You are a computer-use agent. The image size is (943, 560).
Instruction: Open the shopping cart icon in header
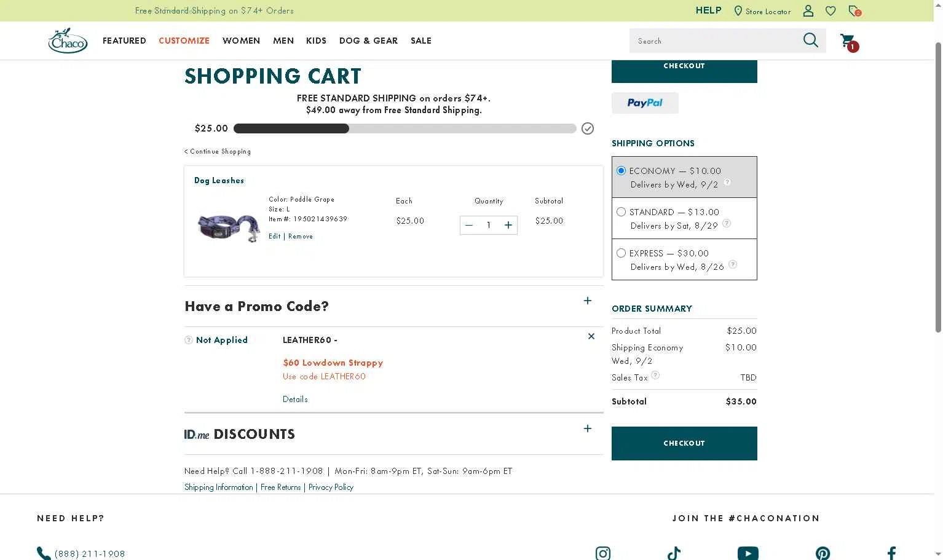[848, 42]
